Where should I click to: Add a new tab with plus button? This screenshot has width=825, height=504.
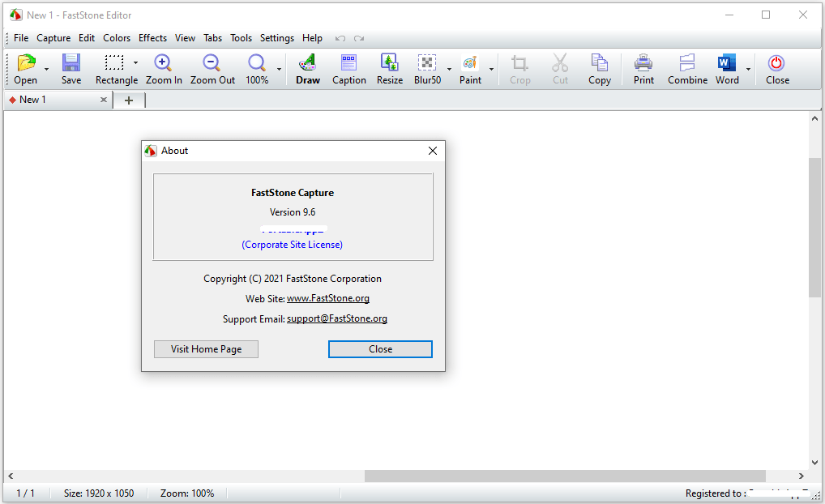[x=129, y=100]
